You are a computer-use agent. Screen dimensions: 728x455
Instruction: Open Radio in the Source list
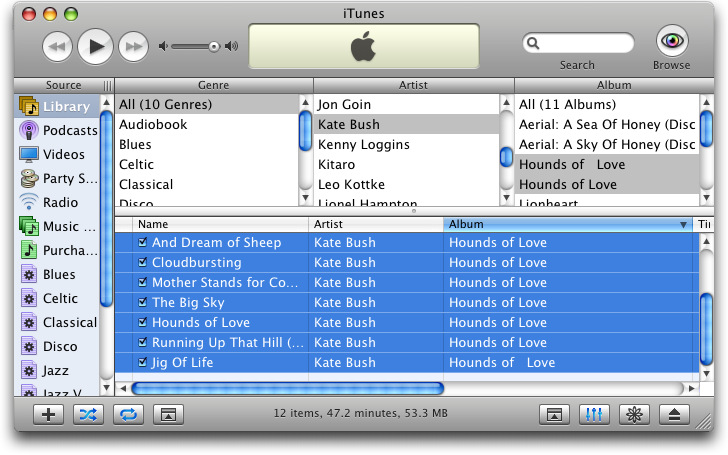point(57,202)
